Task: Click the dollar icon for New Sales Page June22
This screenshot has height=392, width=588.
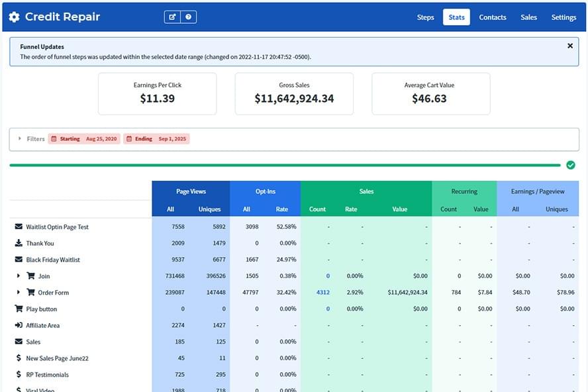Action: (19, 358)
